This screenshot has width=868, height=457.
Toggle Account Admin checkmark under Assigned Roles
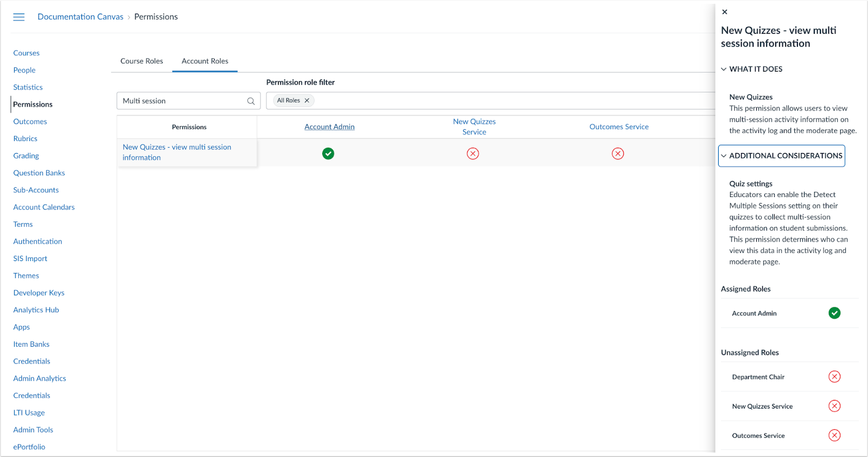click(x=834, y=313)
